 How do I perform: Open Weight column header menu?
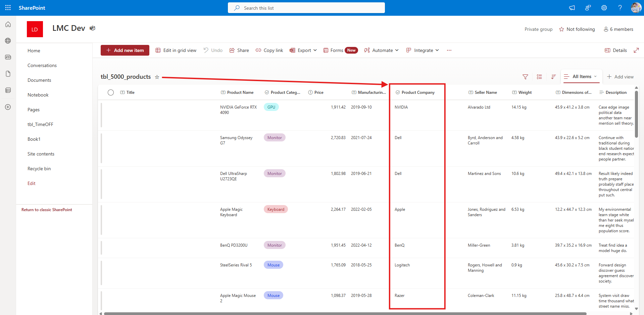pyautogui.click(x=522, y=92)
